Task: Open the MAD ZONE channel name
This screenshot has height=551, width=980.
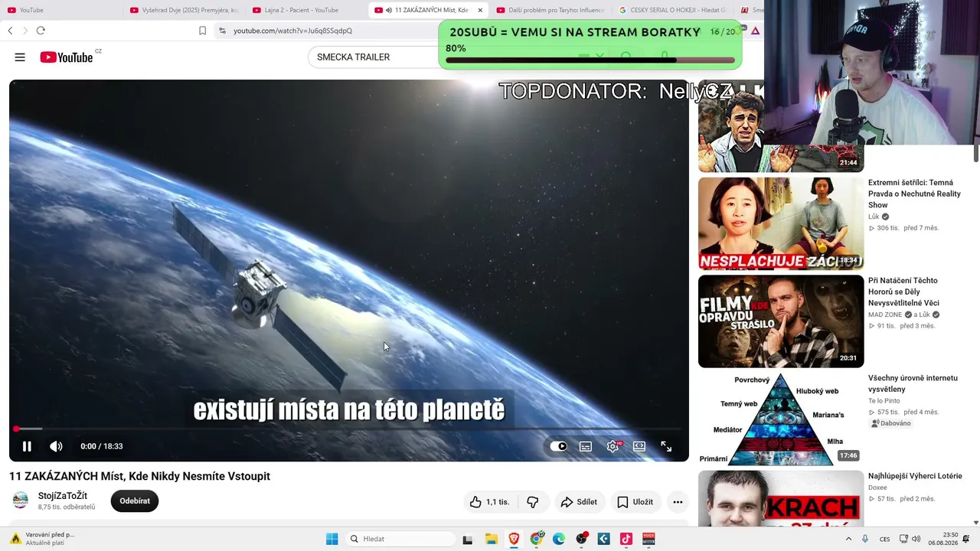Action: click(885, 315)
